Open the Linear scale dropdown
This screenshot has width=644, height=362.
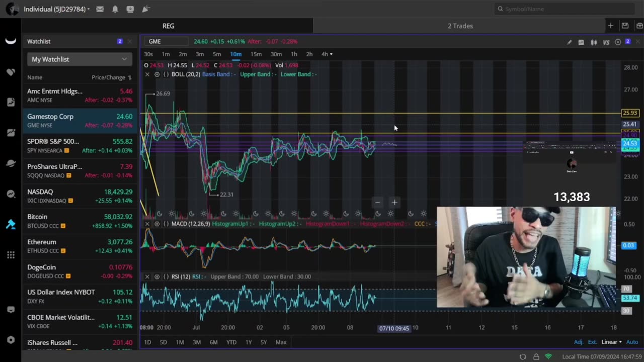point(611,342)
